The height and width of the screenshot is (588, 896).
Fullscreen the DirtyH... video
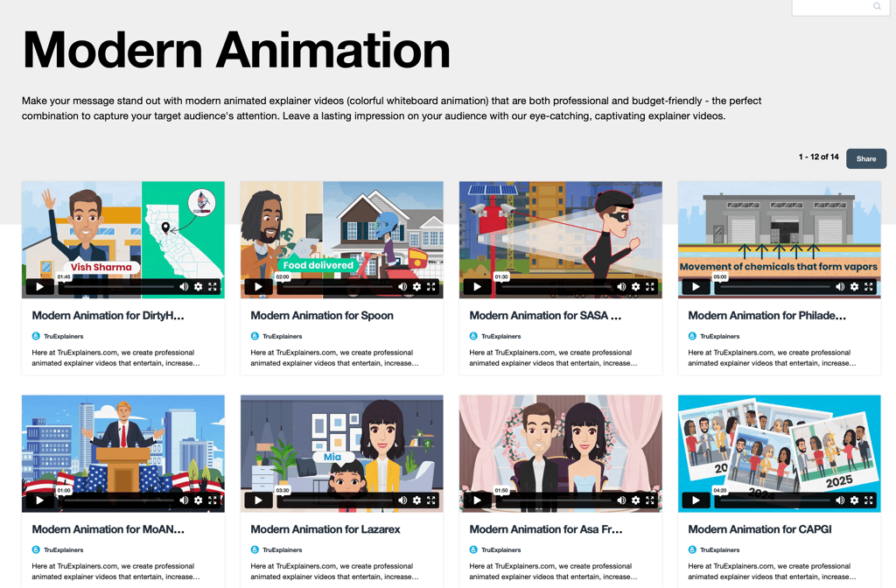tap(213, 287)
